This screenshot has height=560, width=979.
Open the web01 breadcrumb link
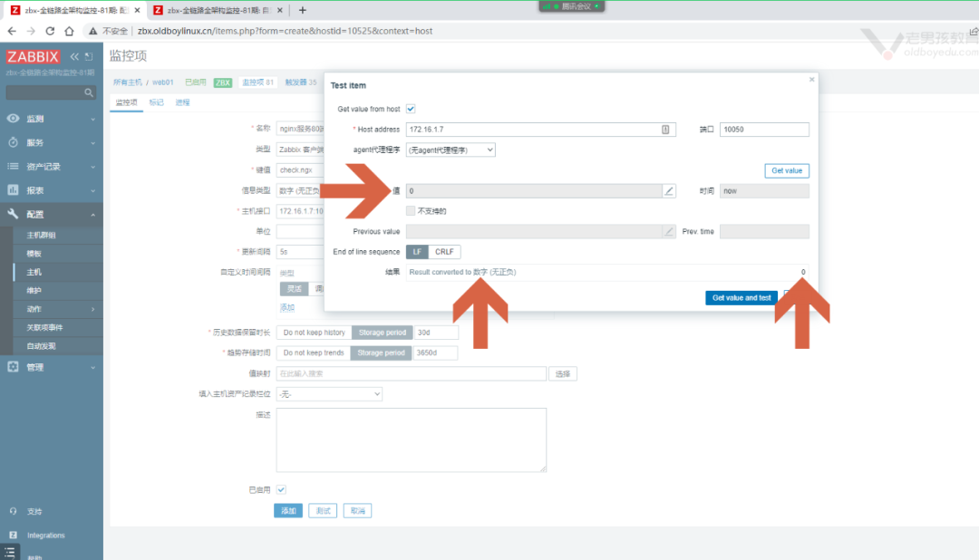[x=163, y=82]
